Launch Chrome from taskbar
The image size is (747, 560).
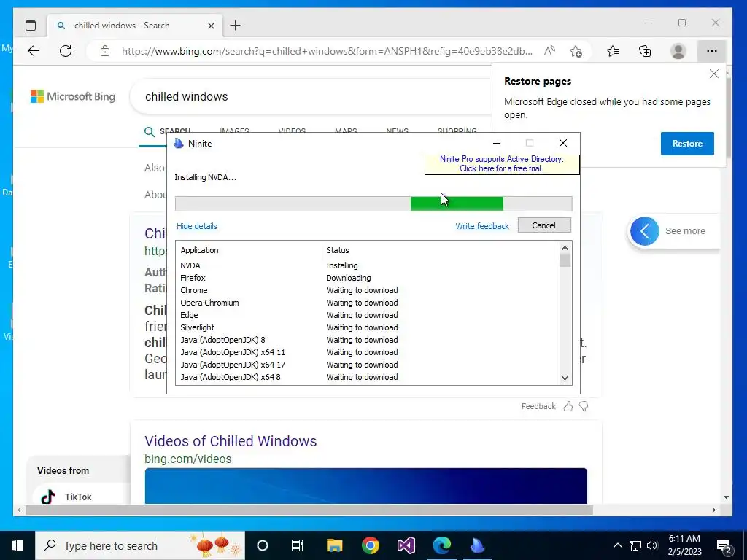[x=370, y=545]
